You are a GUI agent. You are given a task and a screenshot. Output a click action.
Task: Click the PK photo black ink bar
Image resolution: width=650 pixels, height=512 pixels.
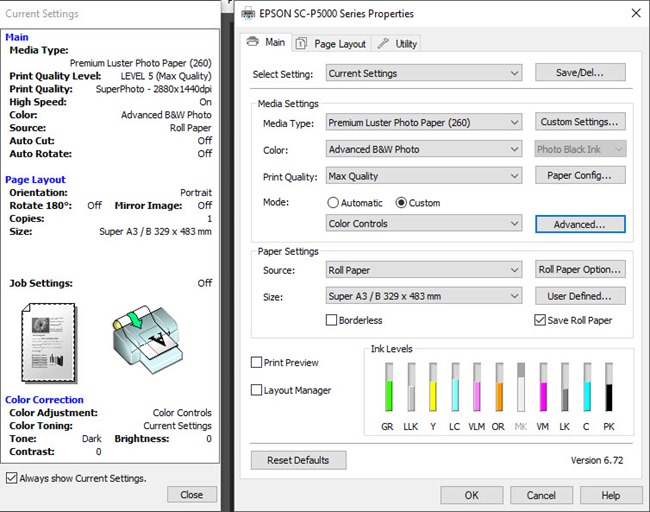click(609, 387)
